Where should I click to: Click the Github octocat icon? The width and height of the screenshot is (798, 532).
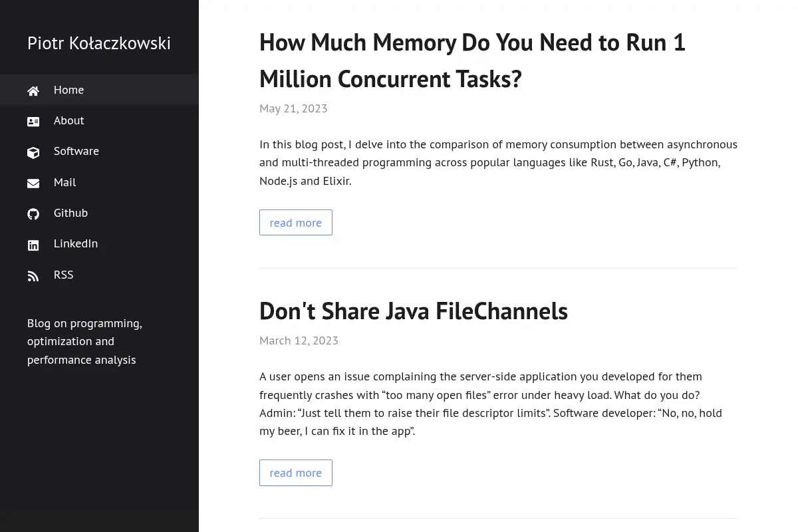click(33, 213)
